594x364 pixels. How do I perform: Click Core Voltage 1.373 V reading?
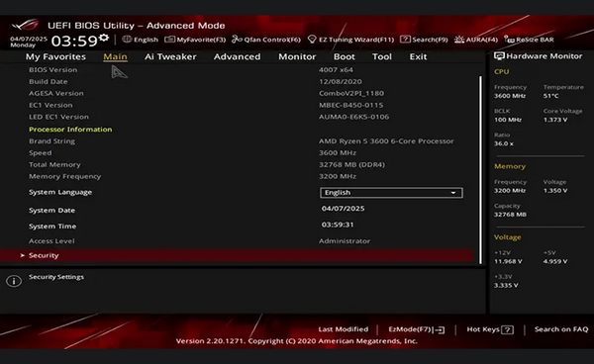(x=555, y=120)
